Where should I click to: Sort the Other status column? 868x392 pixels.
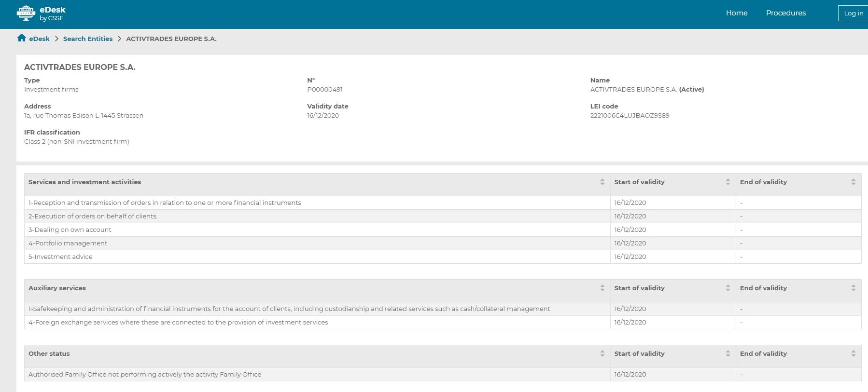pyautogui.click(x=602, y=353)
